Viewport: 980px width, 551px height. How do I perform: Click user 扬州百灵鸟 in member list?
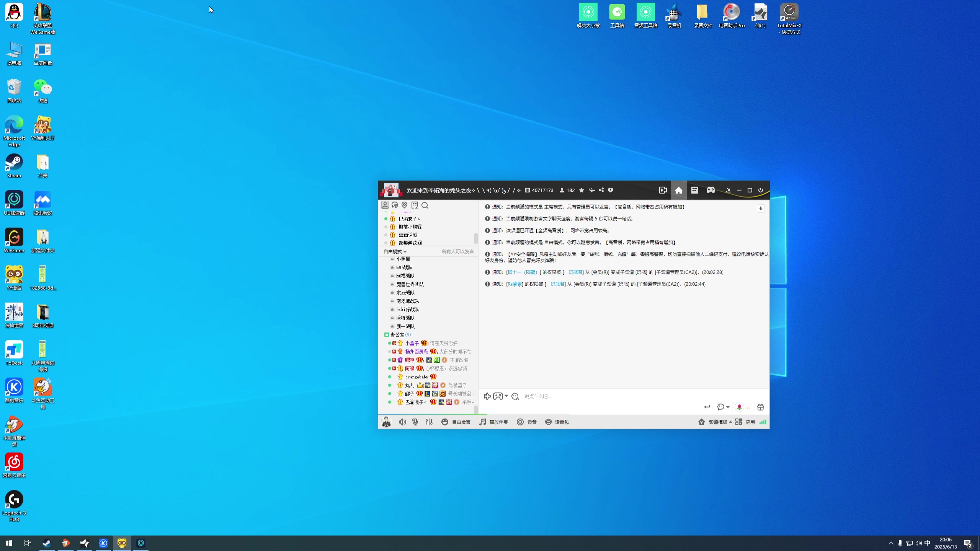pyautogui.click(x=416, y=352)
